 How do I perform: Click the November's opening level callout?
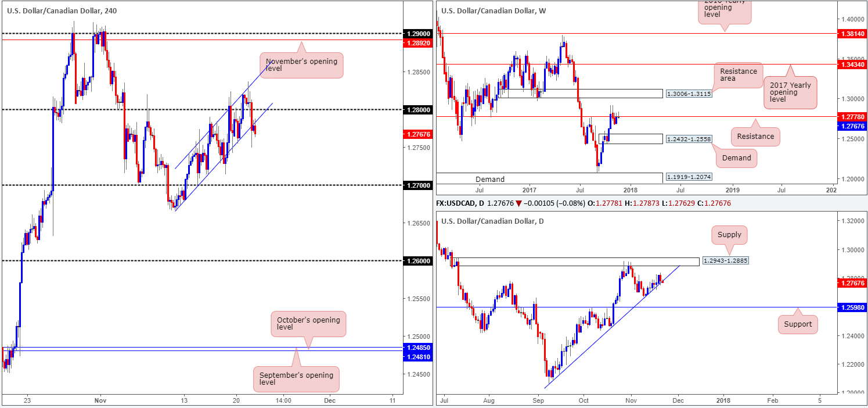pos(301,65)
